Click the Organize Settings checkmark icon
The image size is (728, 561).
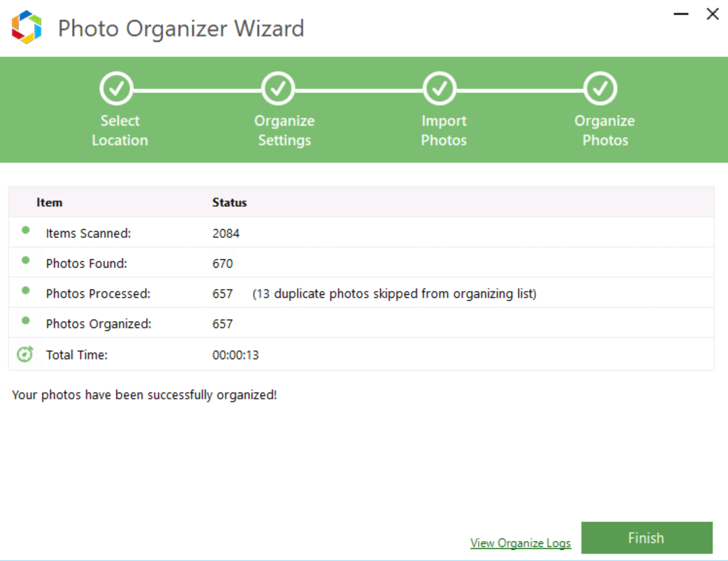[x=278, y=88]
